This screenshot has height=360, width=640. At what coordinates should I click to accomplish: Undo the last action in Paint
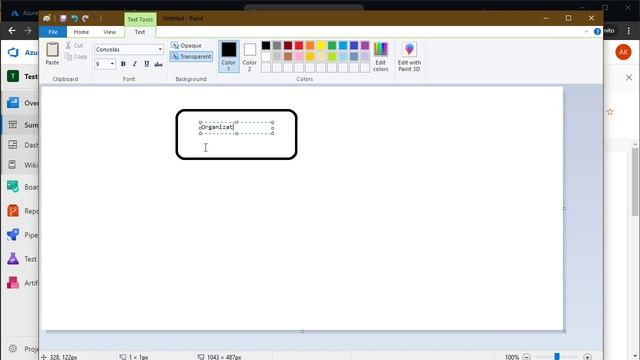(74, 18)
